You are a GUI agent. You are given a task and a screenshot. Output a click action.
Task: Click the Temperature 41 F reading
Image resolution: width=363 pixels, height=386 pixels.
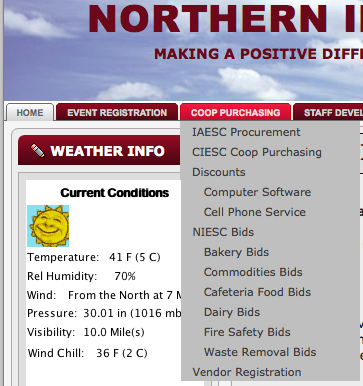[x=94, y=257]
